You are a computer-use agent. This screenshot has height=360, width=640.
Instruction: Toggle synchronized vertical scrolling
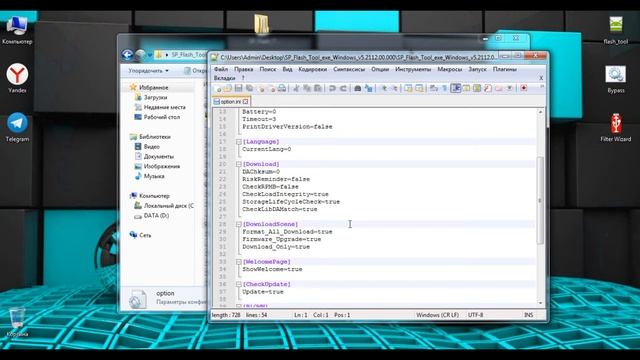click(x=408, y=88)
